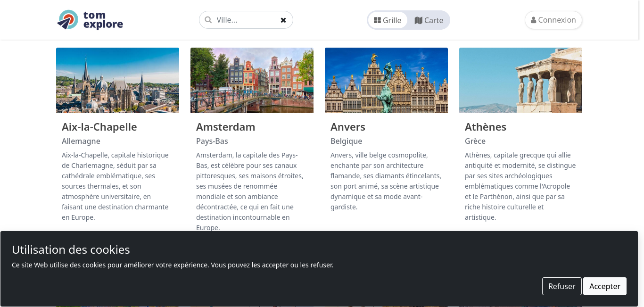The height and width of the screenshot is (307, 644).
Task: Click the Athènes description paragraph
Action: coord(520,186)
